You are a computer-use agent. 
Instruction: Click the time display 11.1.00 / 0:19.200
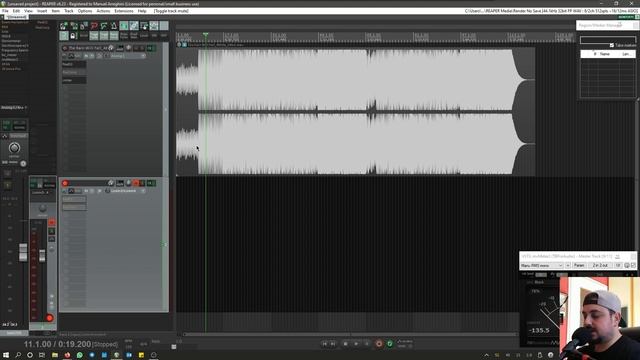coord(57,344)
